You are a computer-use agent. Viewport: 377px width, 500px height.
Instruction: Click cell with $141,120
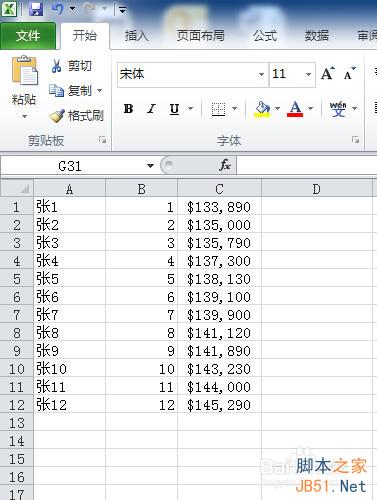coord(219,333)
